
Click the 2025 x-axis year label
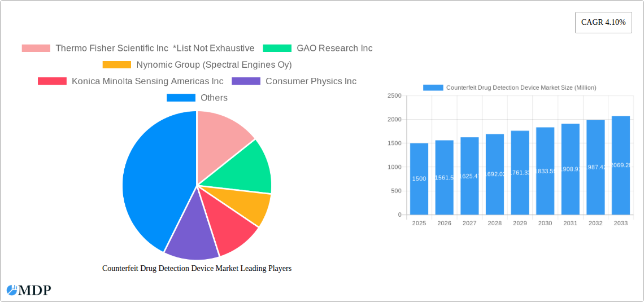[x=419, y=223]
